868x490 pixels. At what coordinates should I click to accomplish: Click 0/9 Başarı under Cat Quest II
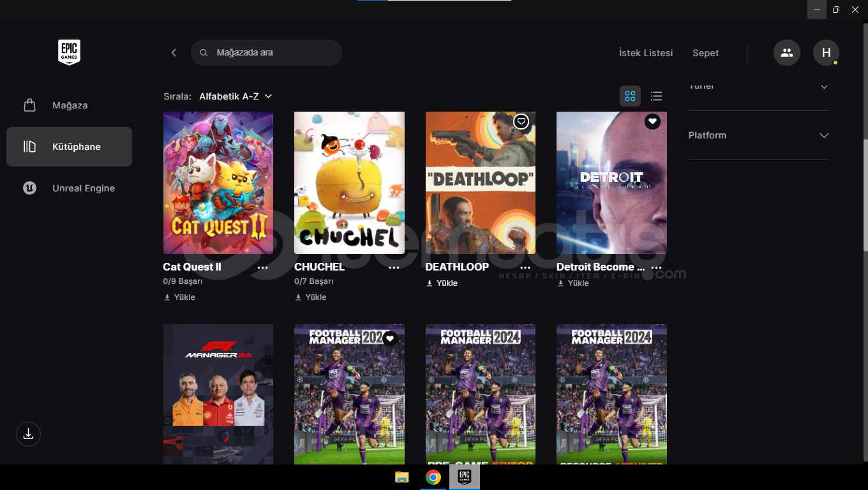tap(183, 281)
